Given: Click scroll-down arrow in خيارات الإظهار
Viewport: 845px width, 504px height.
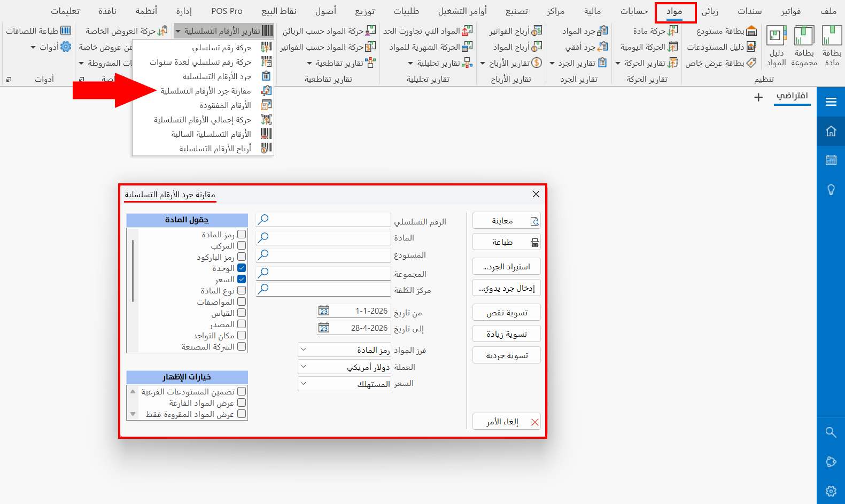Looking at the screenshot, I should pyautogui.click(x=133, y=414).
